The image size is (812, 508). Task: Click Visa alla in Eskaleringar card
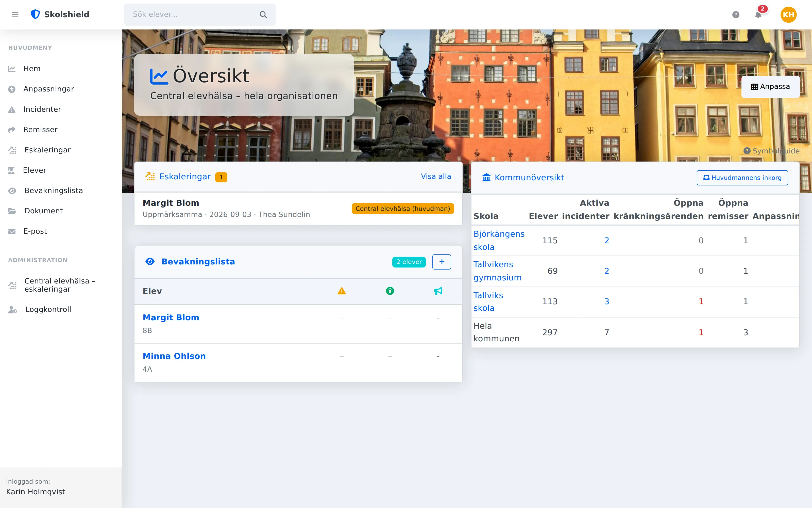(436, 176)
